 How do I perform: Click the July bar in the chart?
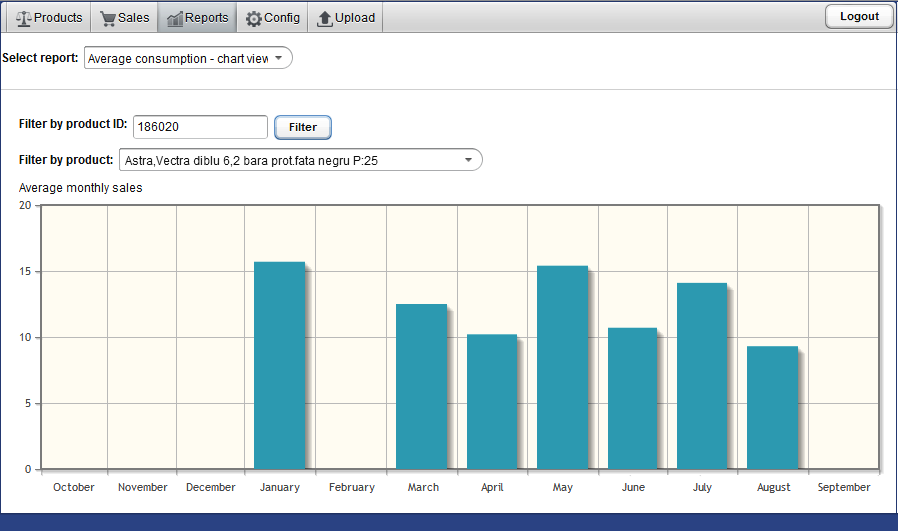pos(702,376)
